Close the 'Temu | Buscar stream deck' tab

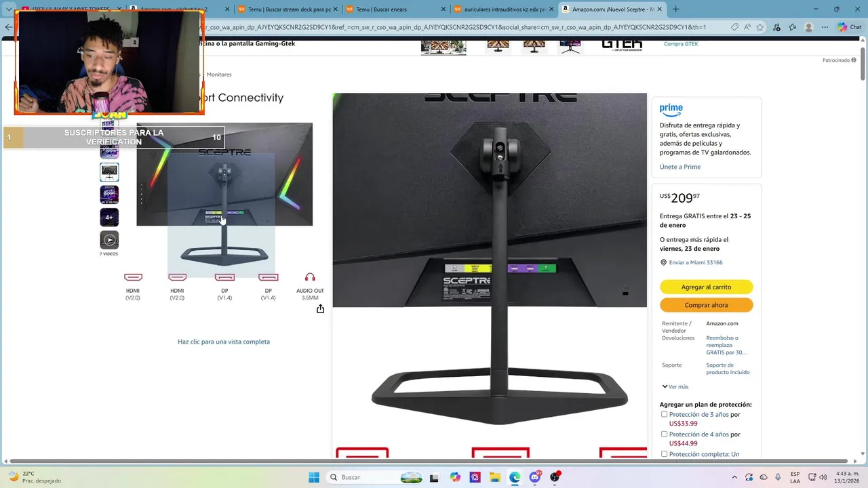335,9
